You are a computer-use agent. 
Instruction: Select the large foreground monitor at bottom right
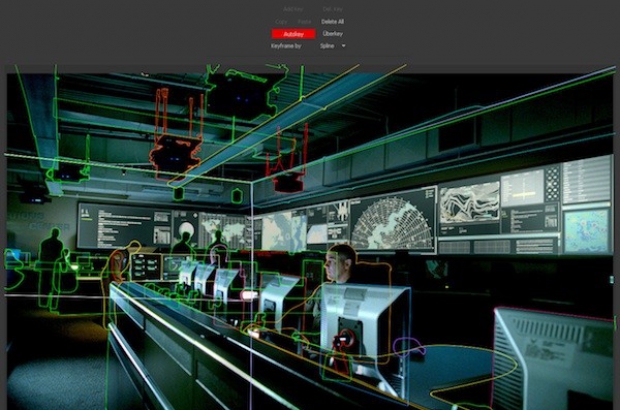552,360
